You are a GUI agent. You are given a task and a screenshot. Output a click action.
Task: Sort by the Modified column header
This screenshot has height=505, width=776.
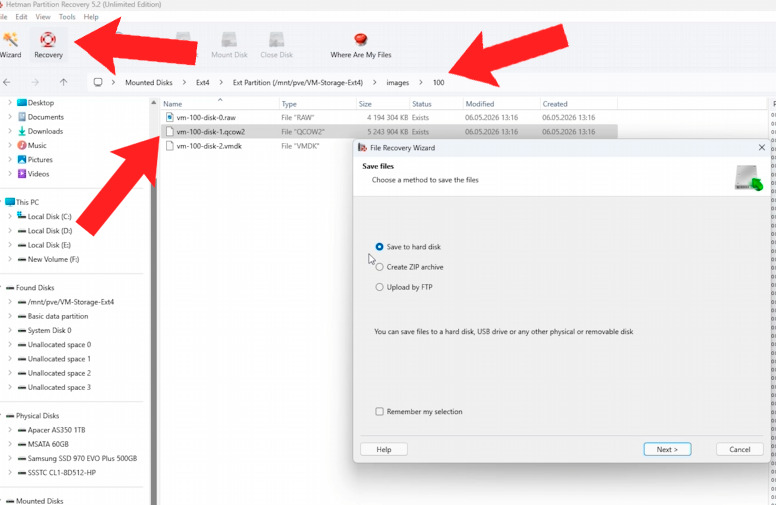[x=501, y=104]
